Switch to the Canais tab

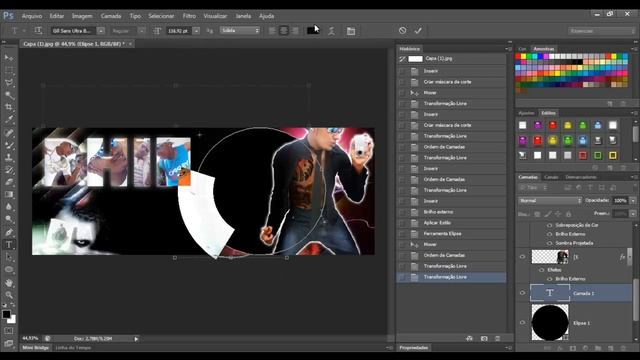coord(551,177)
